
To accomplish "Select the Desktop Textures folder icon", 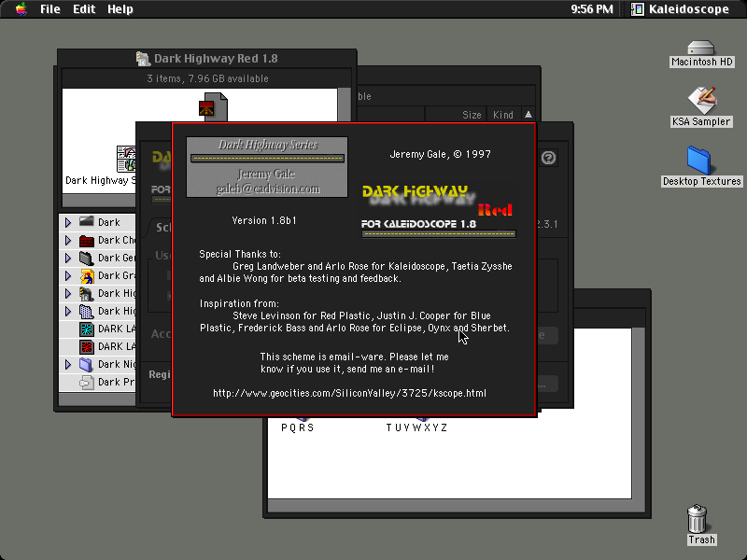I will tap(698, 161).
